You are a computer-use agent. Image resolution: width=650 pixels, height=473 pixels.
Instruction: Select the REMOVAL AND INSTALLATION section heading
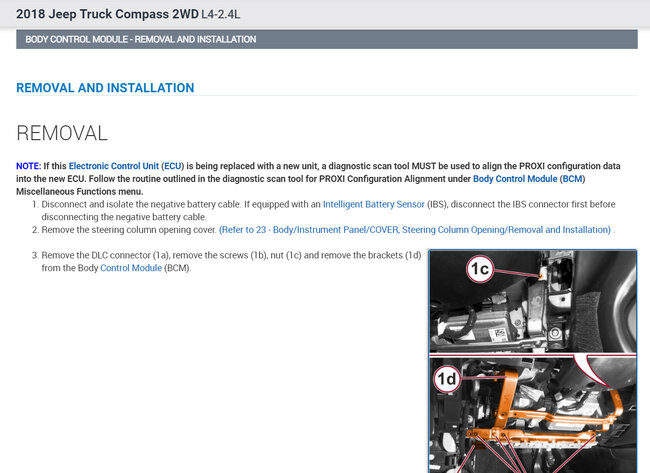[105, 88]
